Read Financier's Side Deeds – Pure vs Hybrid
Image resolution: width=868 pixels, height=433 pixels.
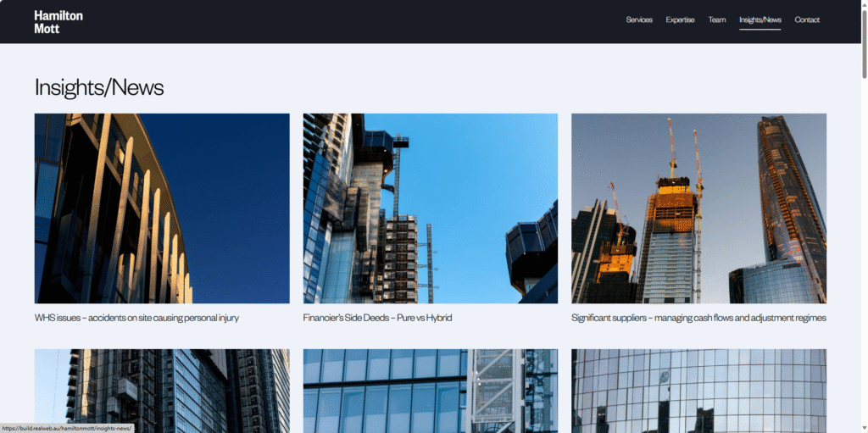(377, 319)
